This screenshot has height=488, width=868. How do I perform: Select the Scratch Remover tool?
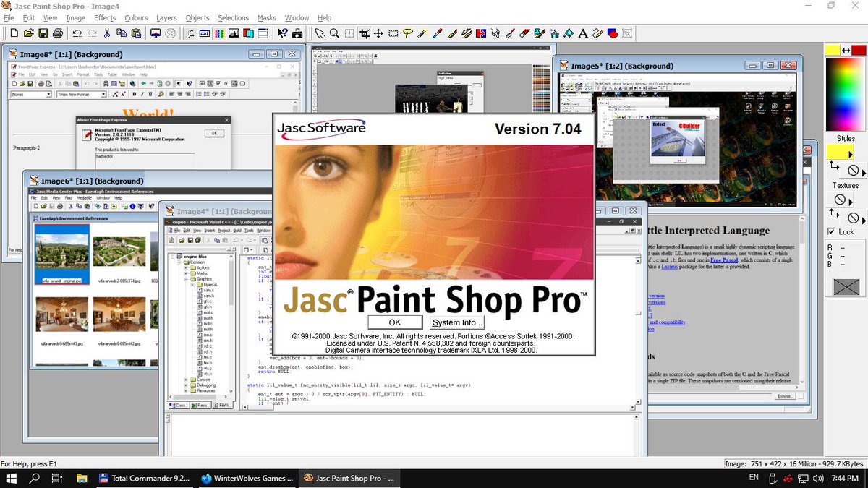tap(511, 33)
